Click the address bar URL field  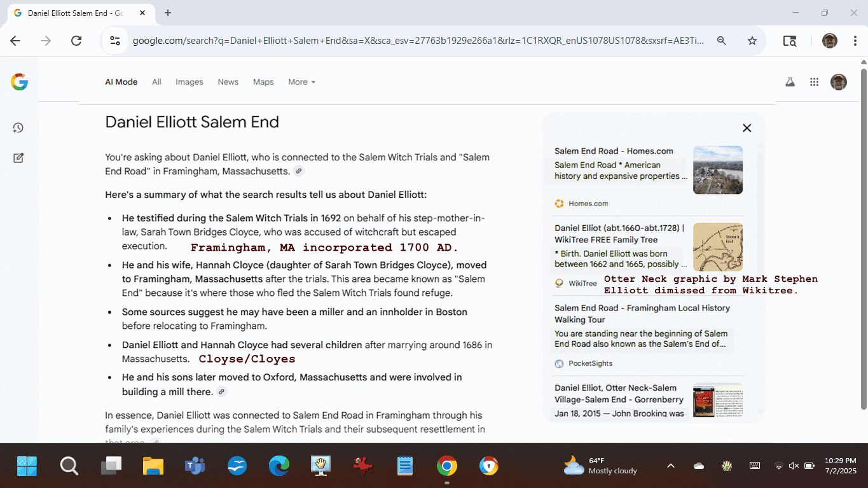pos(418,41)
